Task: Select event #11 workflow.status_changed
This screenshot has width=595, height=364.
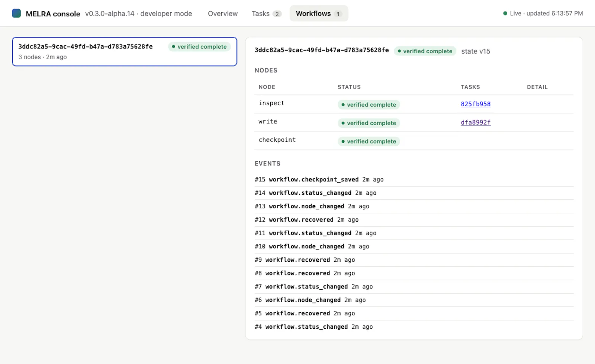Action: tap(414, 233)
